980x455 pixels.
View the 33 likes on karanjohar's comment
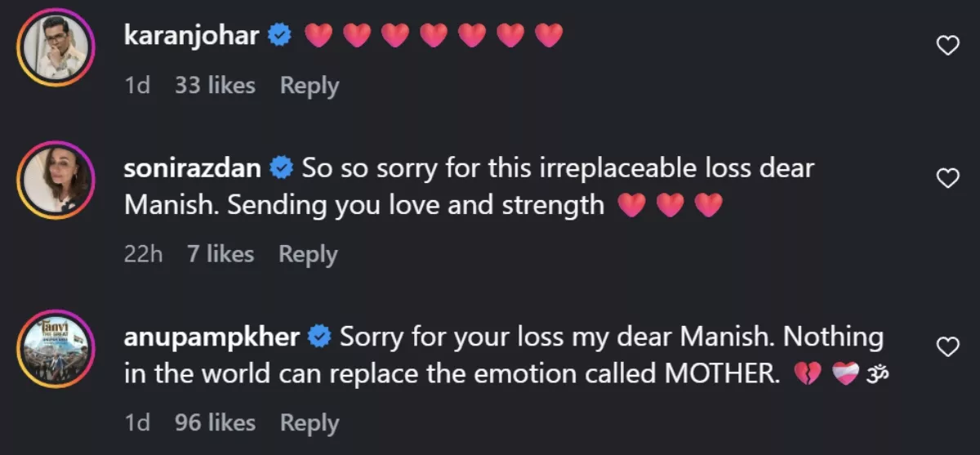[215, 86]
